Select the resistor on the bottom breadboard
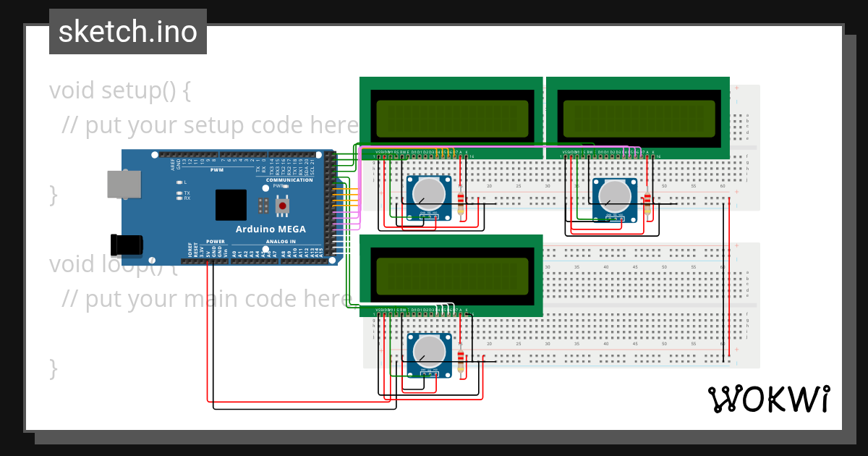 [x=461, y=360]
